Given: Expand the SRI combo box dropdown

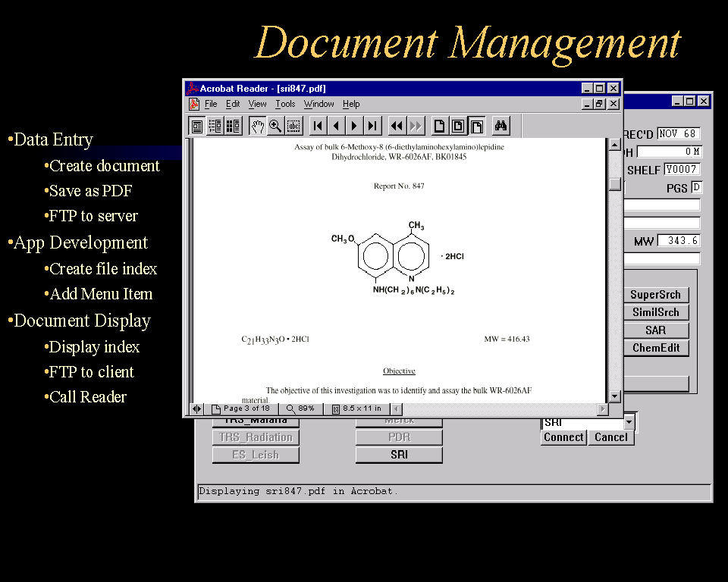Looking at the screenshot, I should pos(629,423).
